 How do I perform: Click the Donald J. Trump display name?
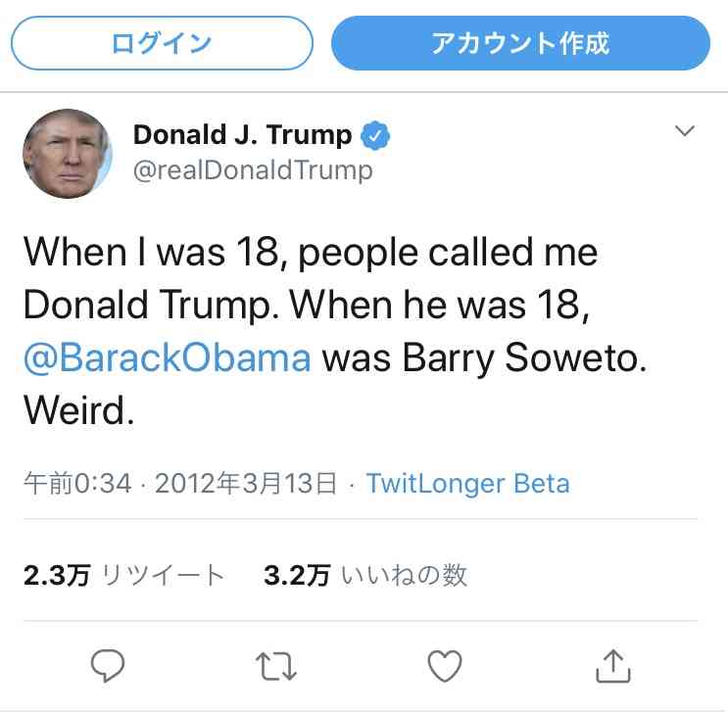coord(242,134)
